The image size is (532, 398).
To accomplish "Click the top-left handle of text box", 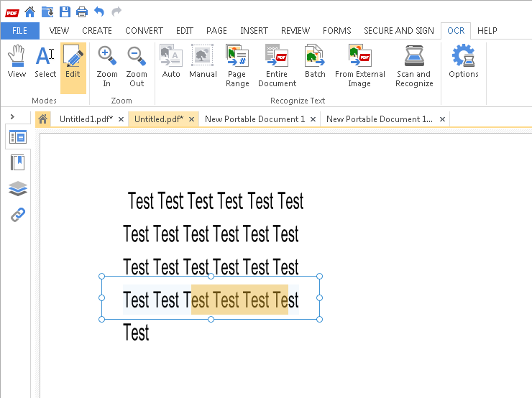I will pos(101,277).
